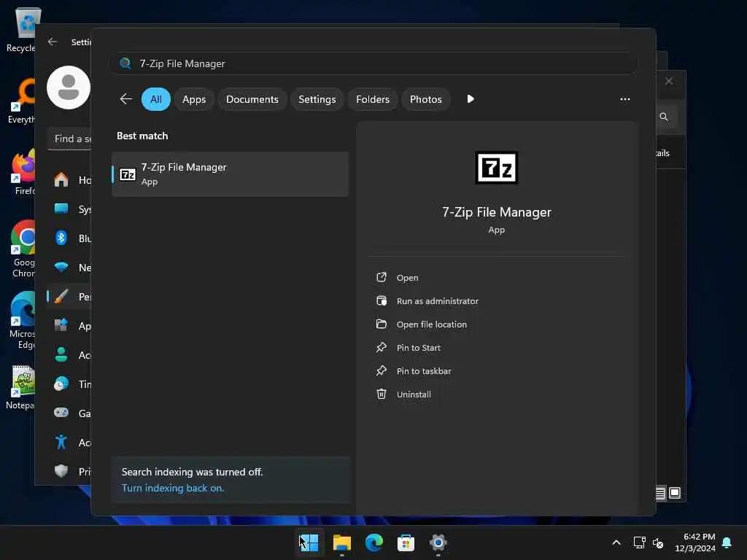
Task: Switch to the Settings filter tab
Action: [x=317, y=99]
